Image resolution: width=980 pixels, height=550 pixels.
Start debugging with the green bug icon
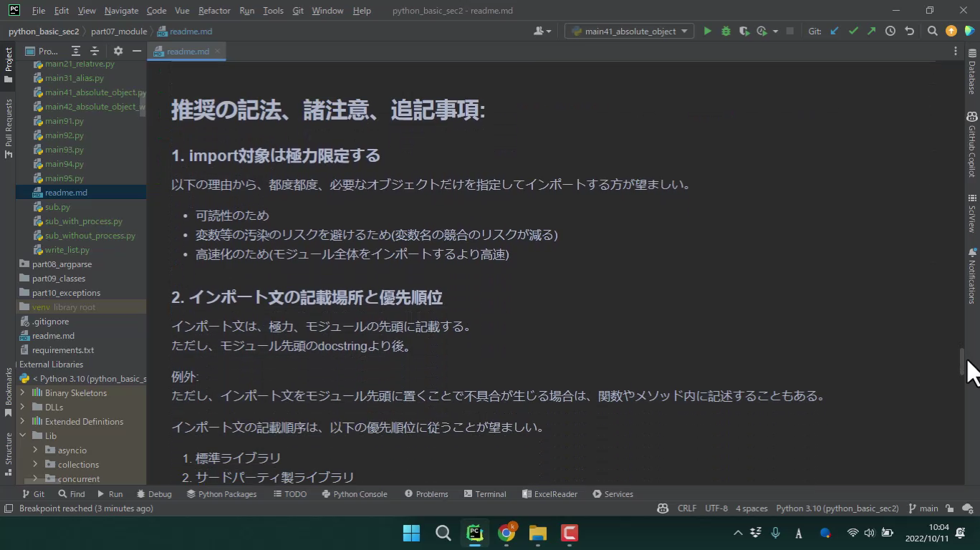tap(726, 32)
